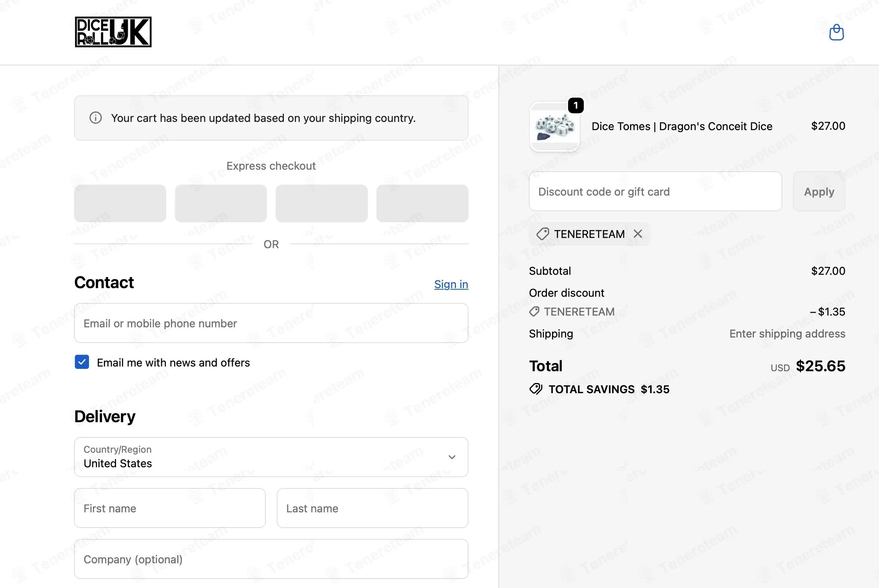The image size is (879, 588).
Task: Click the cart updated notice text
Action: 263,118
